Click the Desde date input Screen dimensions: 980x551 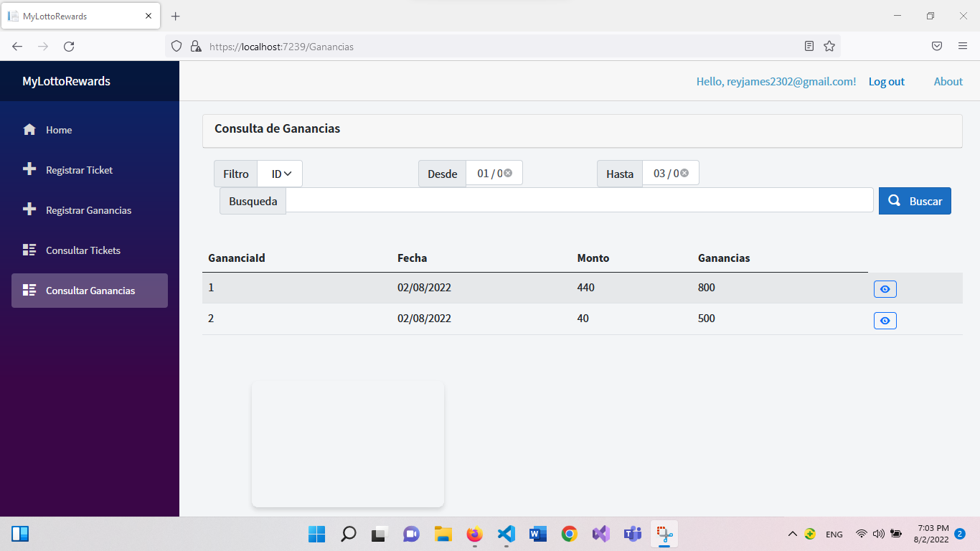pos(494,173)
